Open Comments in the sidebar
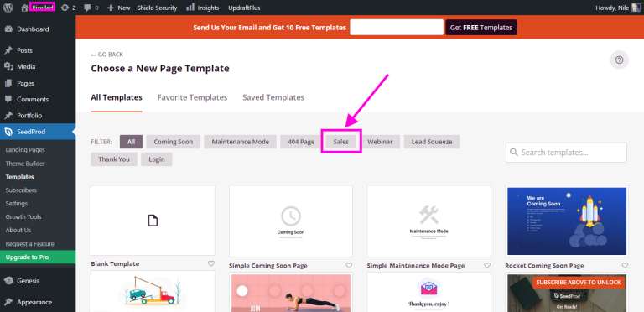The height and width of the screenshot is (312, 644). coord(33,99)
